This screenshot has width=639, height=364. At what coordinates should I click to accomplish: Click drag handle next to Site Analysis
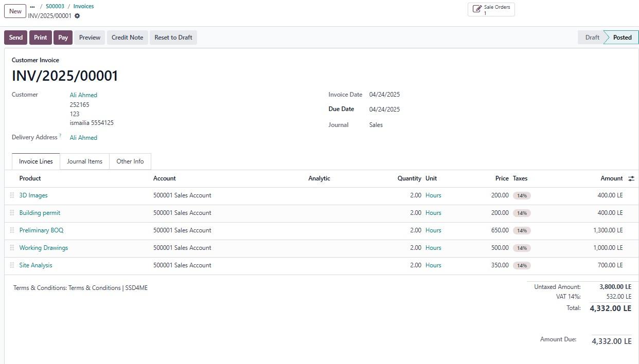coord(12,265)
